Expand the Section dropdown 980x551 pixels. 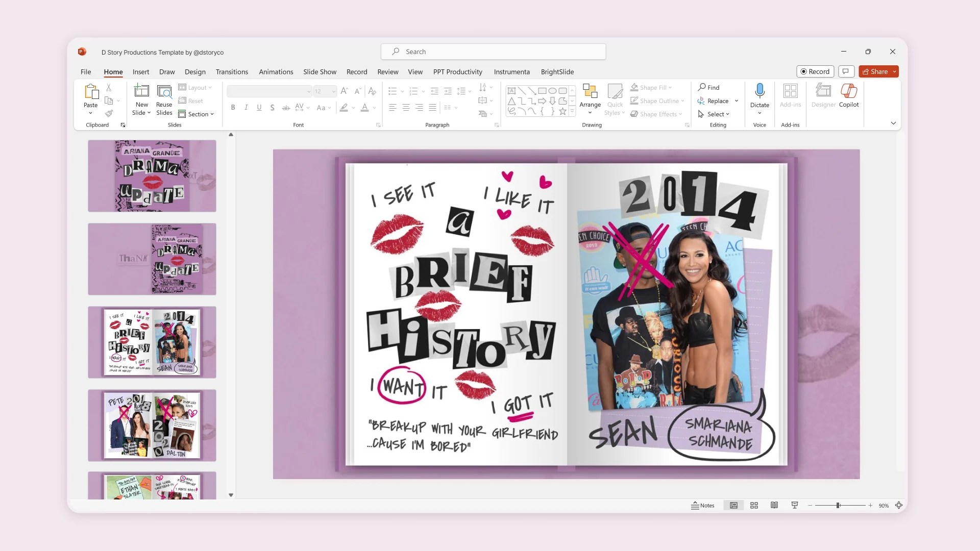point(198,114)
